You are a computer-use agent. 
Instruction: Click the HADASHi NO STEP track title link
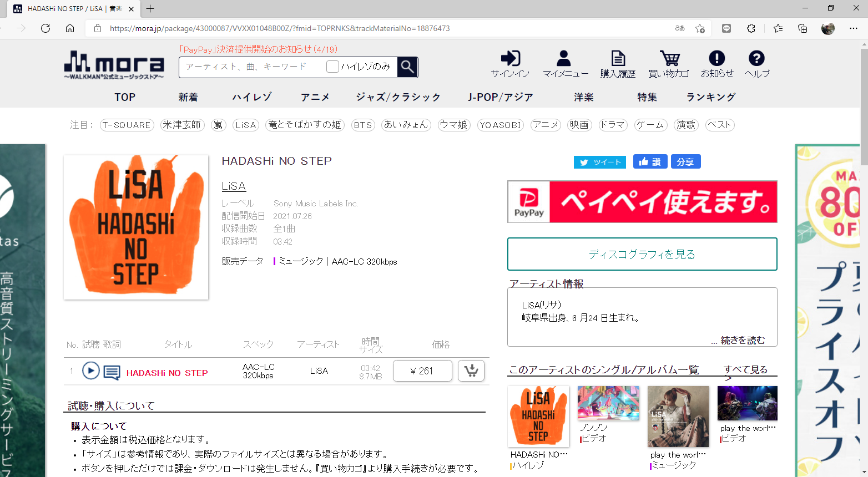point(167,373)
